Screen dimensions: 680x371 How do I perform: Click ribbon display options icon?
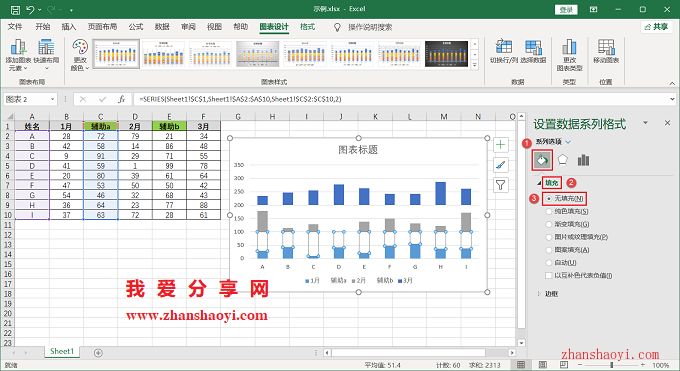point(593,9)
